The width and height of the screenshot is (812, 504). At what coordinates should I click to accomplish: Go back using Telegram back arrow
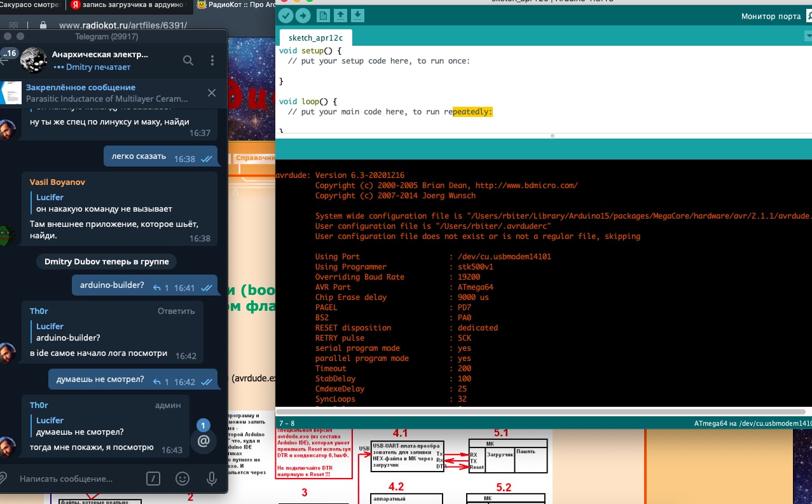pyautogui.click(x=3, y=61)
